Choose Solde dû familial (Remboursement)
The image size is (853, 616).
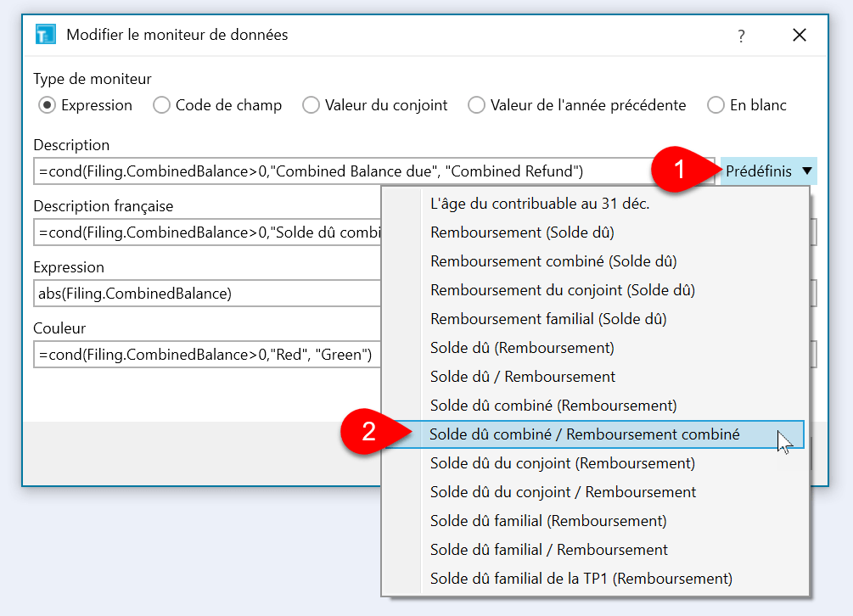click(x=595, y=521)
